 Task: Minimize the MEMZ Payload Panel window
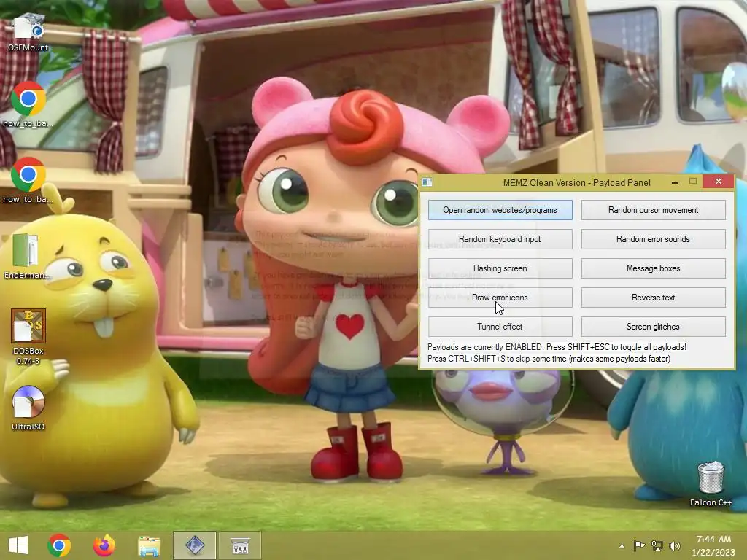675,182
